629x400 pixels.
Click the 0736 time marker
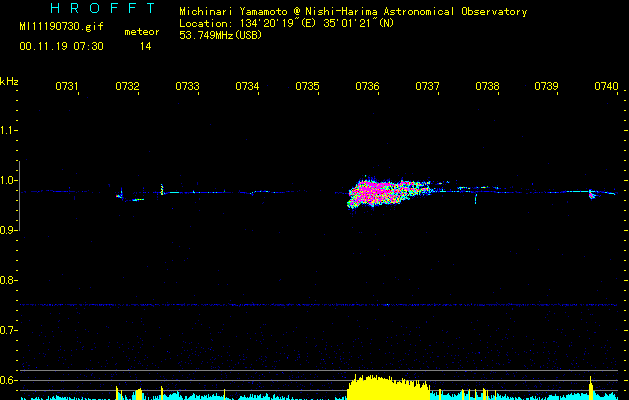(367, 86)
